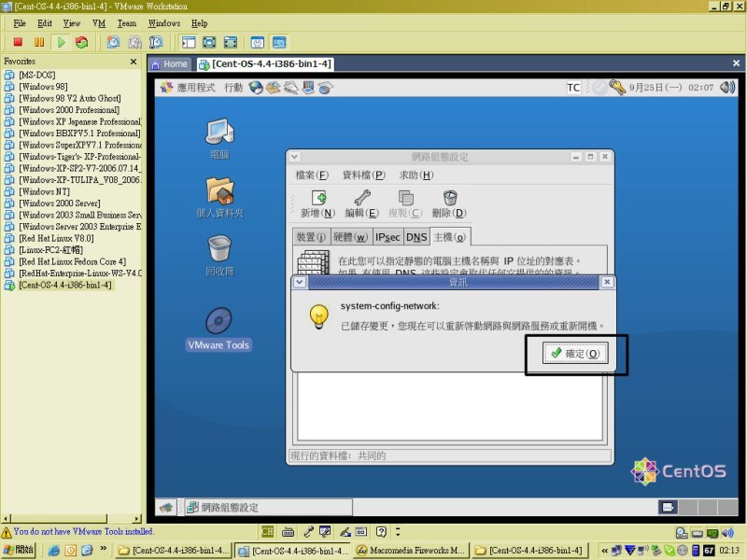Open the VMware File menu

point(20,23)
